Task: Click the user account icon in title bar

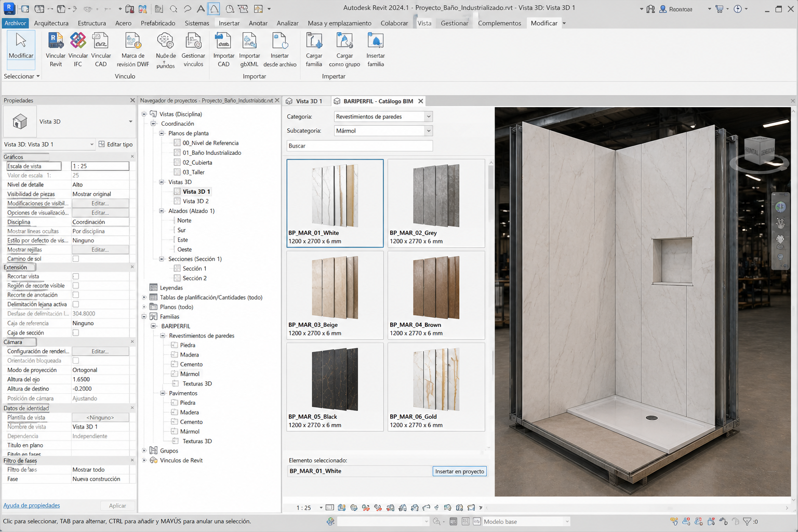Action: (663, 9)
